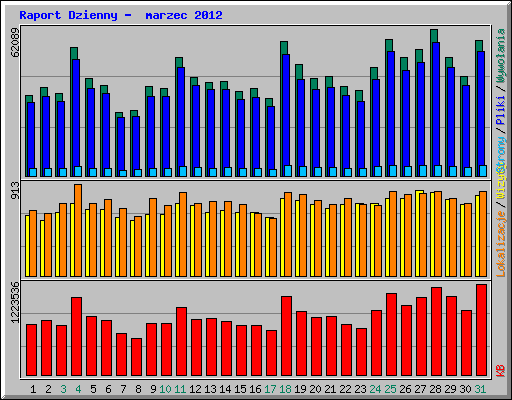Click the red KB bar for day 31
This screenshot has height=400, width=512.
[481, 330]
